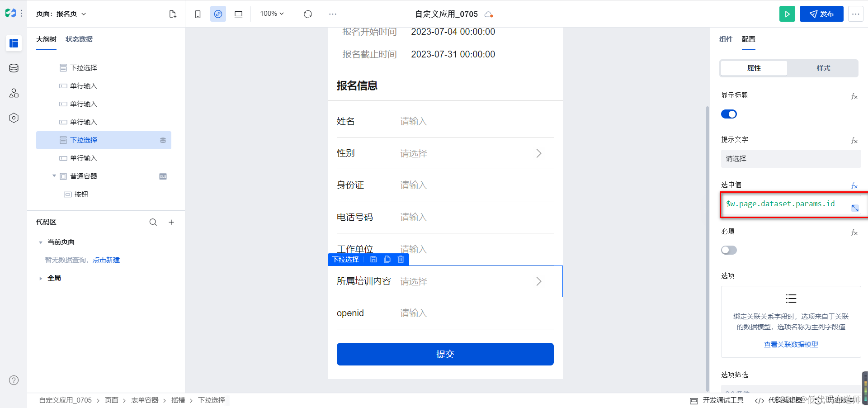Open the toolbar more options ellipsis

pyautogui.click(x=333, y=14)
